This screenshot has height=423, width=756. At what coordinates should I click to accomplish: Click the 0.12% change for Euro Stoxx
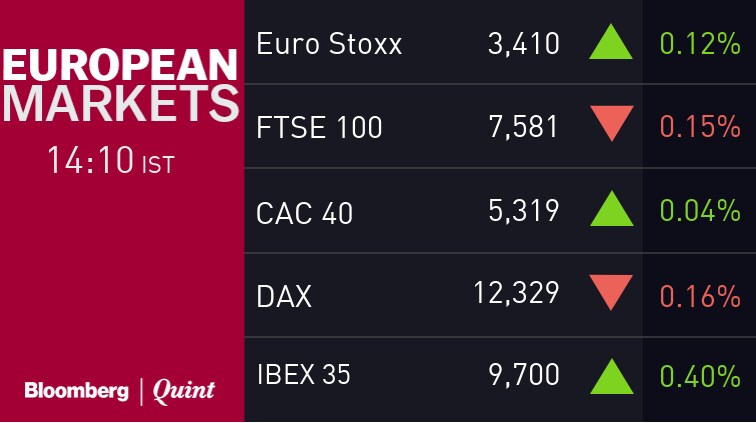699,44
